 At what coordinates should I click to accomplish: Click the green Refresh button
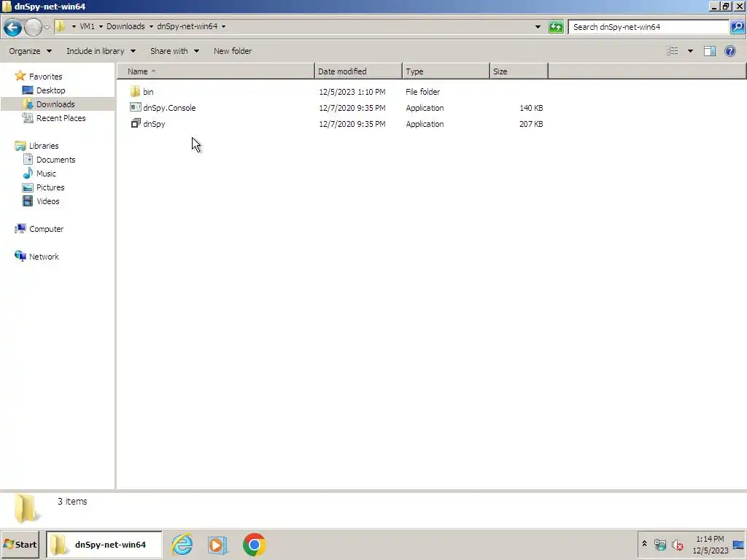point(556,27)
